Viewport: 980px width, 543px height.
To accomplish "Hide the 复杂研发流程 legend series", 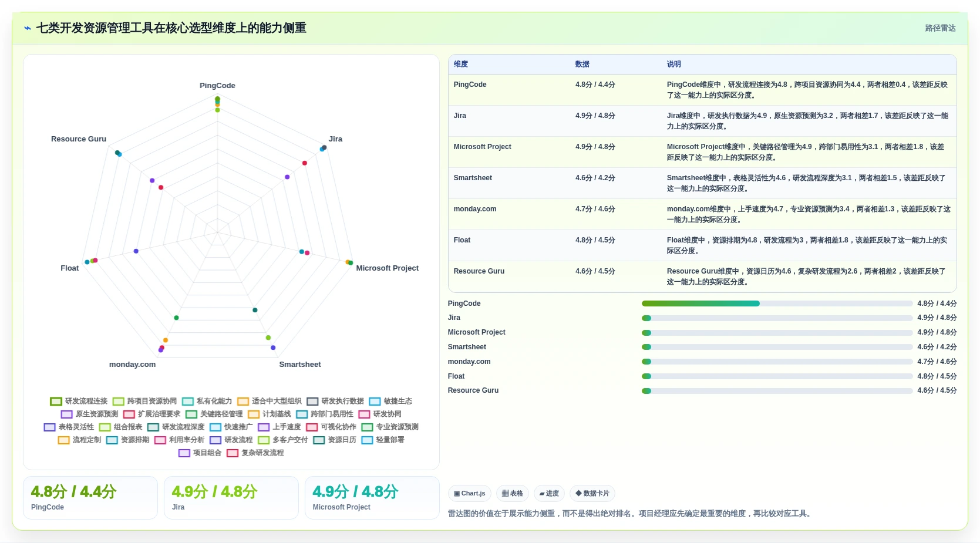I will tap(255, 453).
